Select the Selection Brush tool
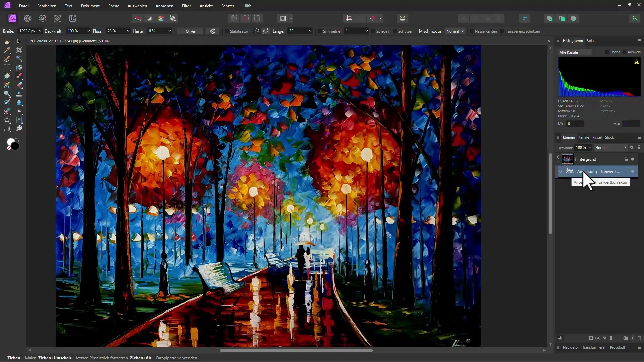This screenshot has width=644, height=362. pyautogui.click(x=7, y=59)
